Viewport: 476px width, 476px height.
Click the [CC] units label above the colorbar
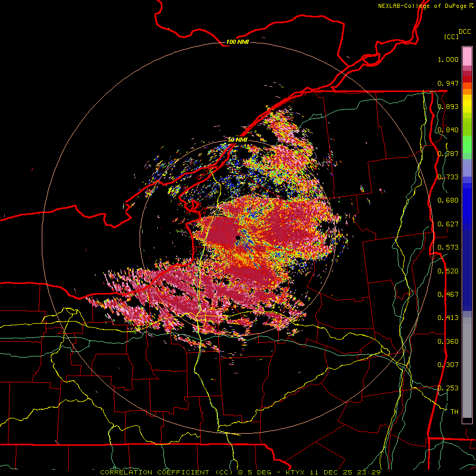451,36
